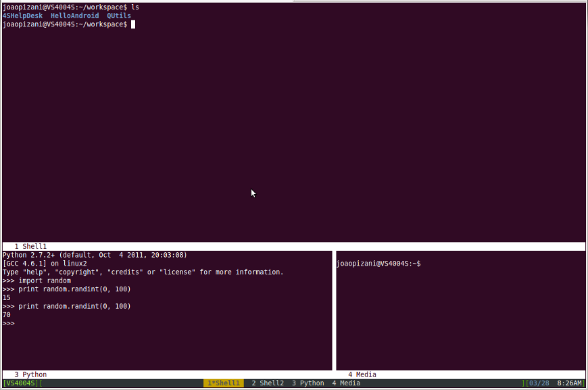Click the '1 Shell1' pane caption
The height and width of the screenshot is (390, 588).
coord(30,246)
